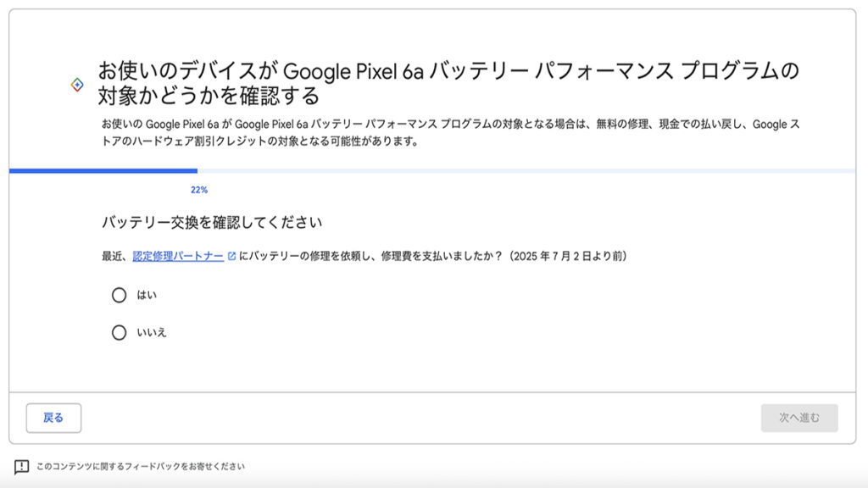Click the second title line 対象かどうかを確認する
Screen dimensions: 868x488
tap(209, 96)
